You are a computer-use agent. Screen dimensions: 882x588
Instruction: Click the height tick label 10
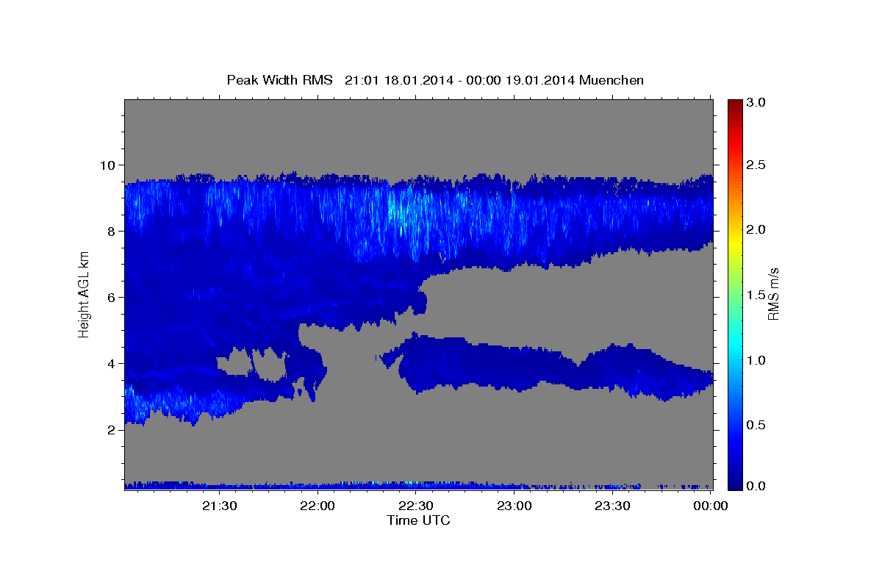coord(109,165)
